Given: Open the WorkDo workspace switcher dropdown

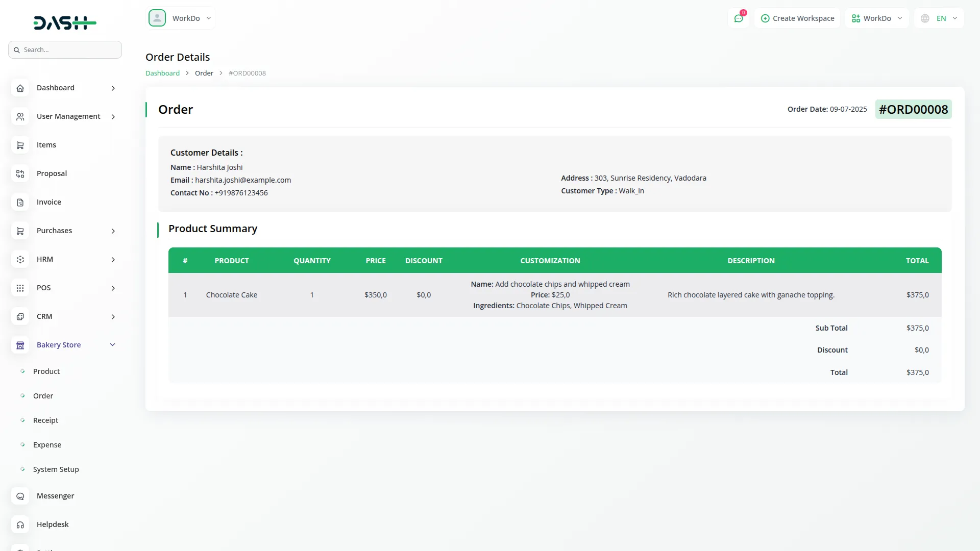Looking at the screenshot, I should click(877, 18).
